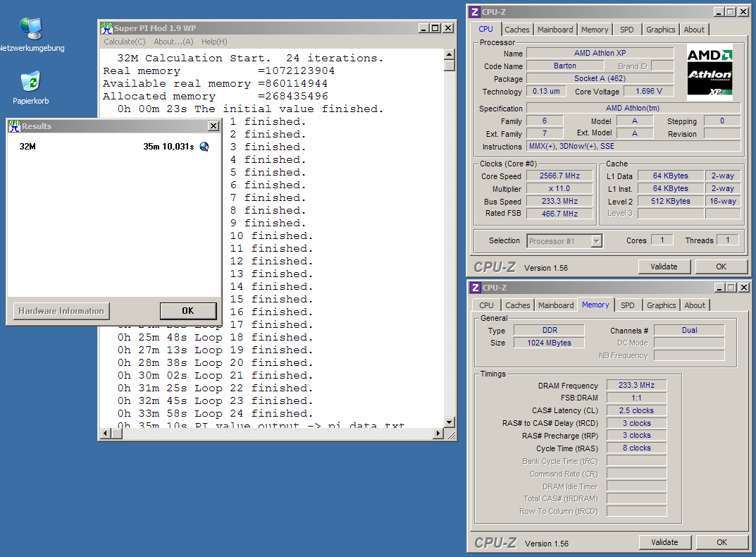The width and height of the screenshot is (756, 557).
Task: Switch to CPU tab in bottom CPU-Z
Action: coord(486,305)
